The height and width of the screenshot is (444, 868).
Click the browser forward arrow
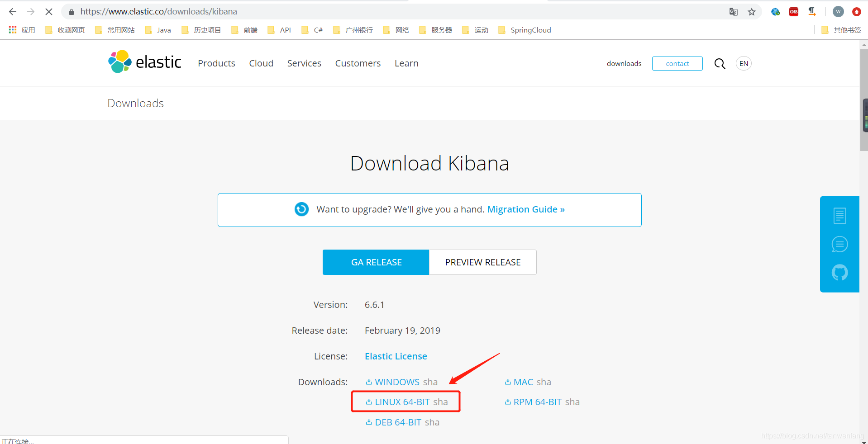coord(31,12)
